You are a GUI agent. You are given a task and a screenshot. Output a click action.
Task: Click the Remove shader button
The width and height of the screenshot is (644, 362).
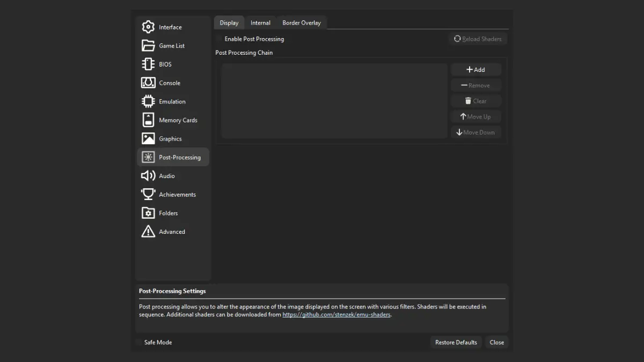pyautogui.click(x=476, y=85)
